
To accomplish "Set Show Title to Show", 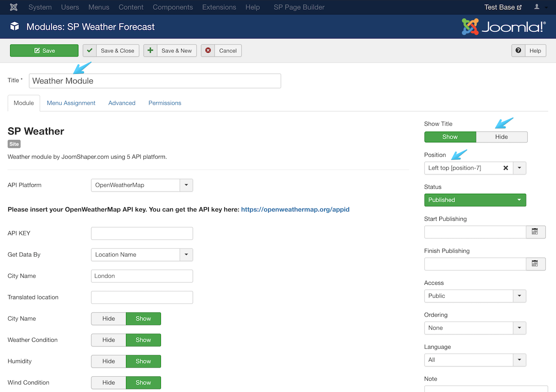I will pyautogui.click(x=450, y=137).
